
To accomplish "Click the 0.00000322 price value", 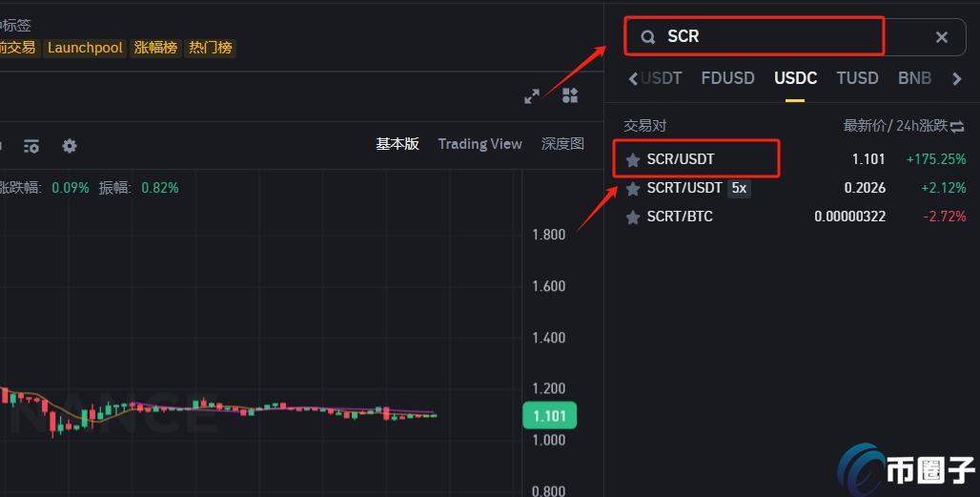I will point(850,217).
